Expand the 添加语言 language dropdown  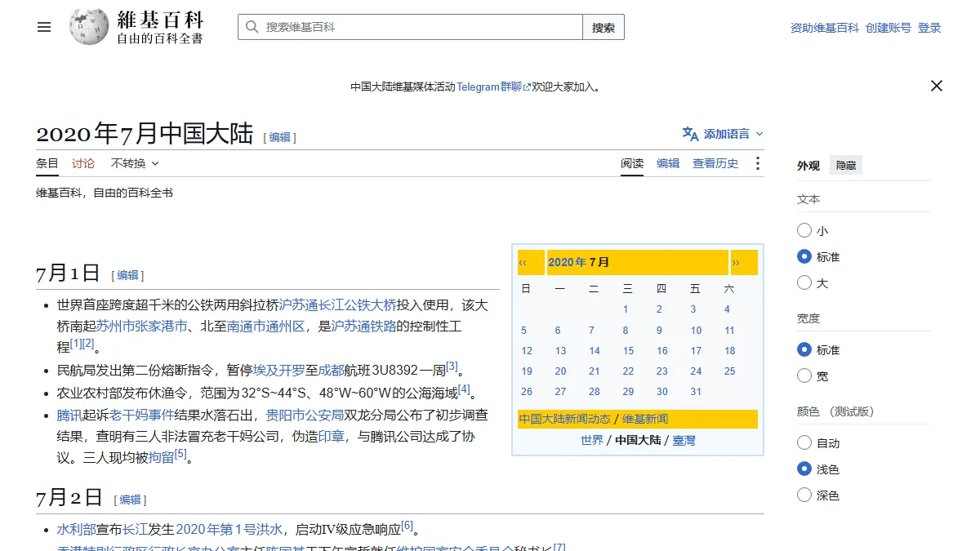[724, 134]
